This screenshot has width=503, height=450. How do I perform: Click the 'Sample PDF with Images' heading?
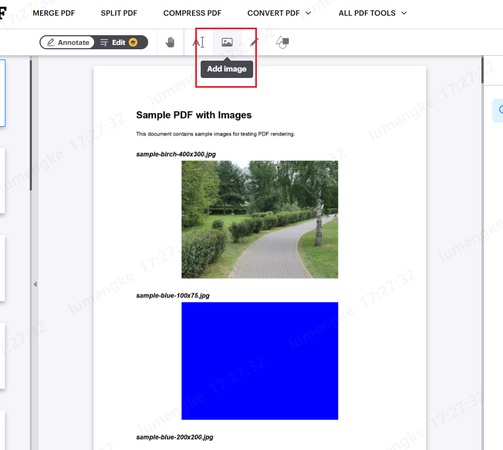[194, 115]
